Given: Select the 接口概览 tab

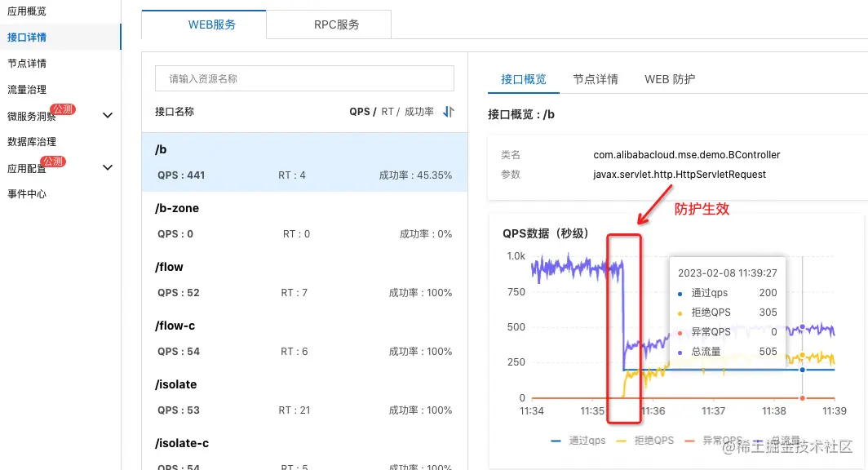Looking at the screenshot, I should click(523, 79).
